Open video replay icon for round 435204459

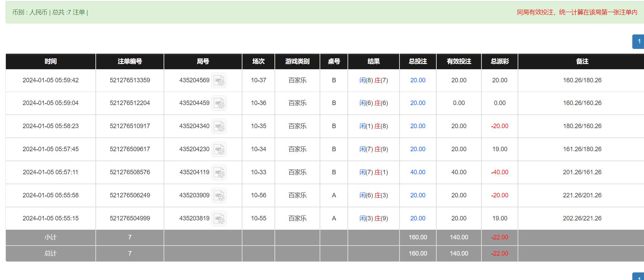[219, 103]
